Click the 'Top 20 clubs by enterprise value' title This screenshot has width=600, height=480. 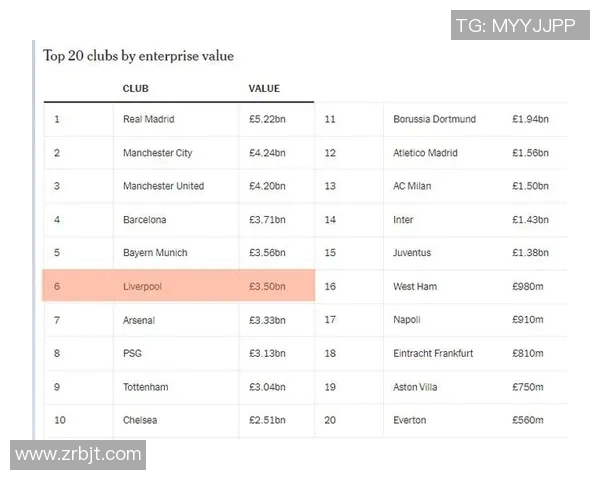click(138, 56)
